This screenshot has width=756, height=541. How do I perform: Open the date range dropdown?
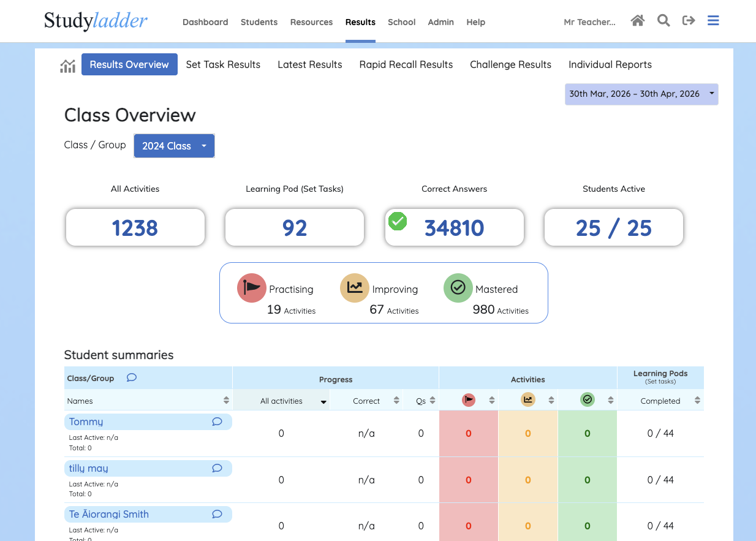pos(641,94)
